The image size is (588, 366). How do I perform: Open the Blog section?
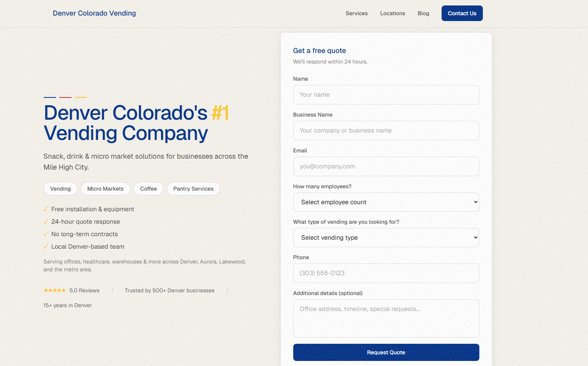pyautogui.click(x=423, y=13)
